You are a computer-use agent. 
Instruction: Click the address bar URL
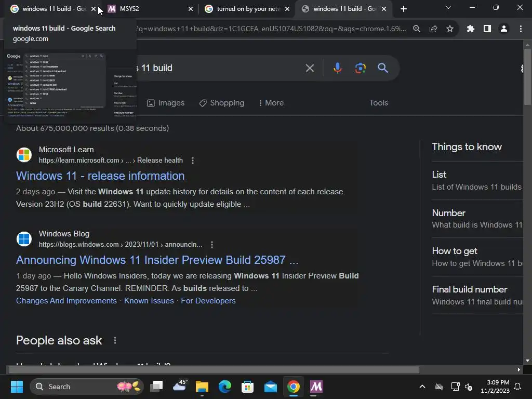(x=271, y=29)
